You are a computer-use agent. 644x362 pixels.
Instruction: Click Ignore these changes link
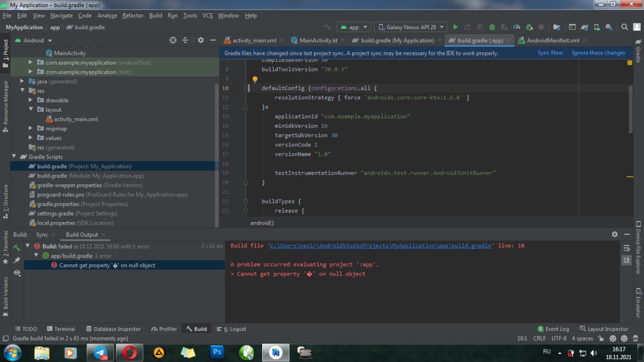[598, 53]
